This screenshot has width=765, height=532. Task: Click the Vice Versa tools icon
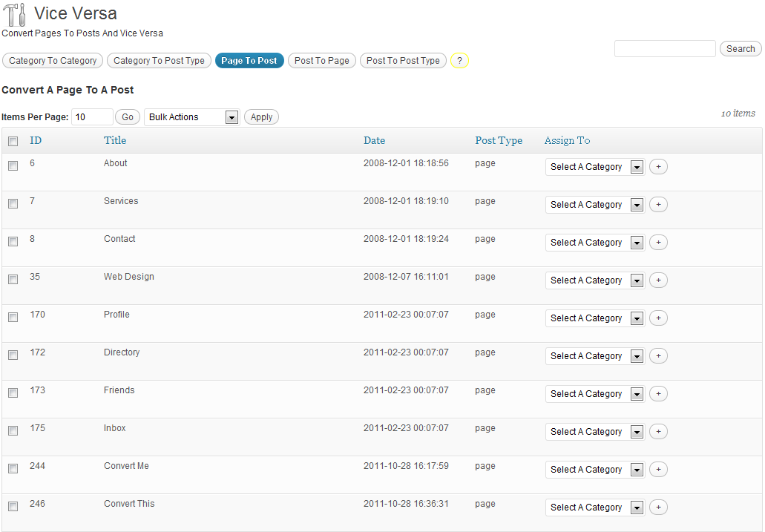coord(15,15)
